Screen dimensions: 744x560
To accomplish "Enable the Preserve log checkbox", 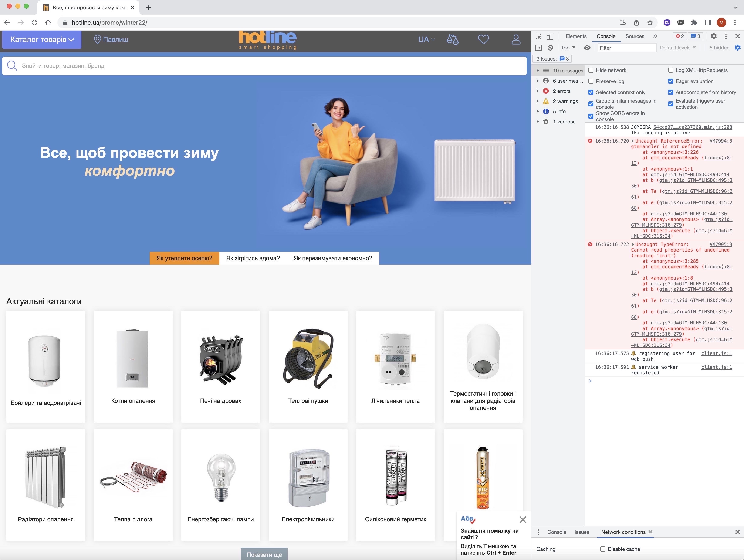I will [591, 81].
